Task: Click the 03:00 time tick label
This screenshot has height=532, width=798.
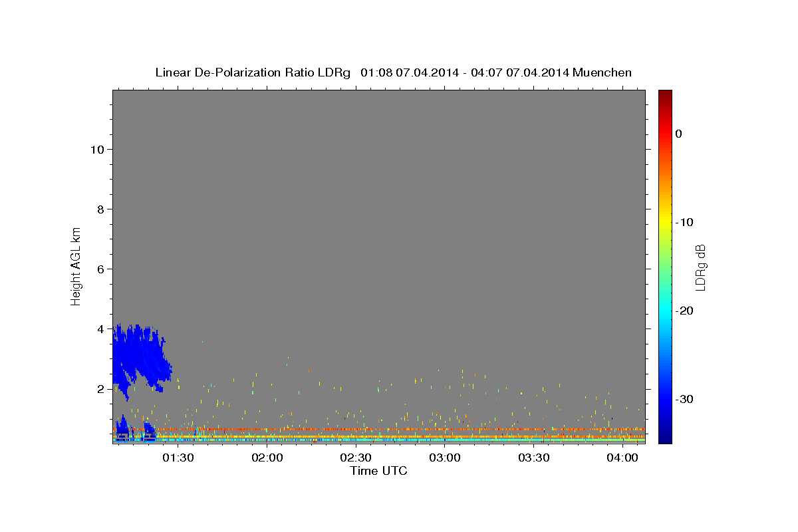Action: pyautogui.click(x=445, y=458)
